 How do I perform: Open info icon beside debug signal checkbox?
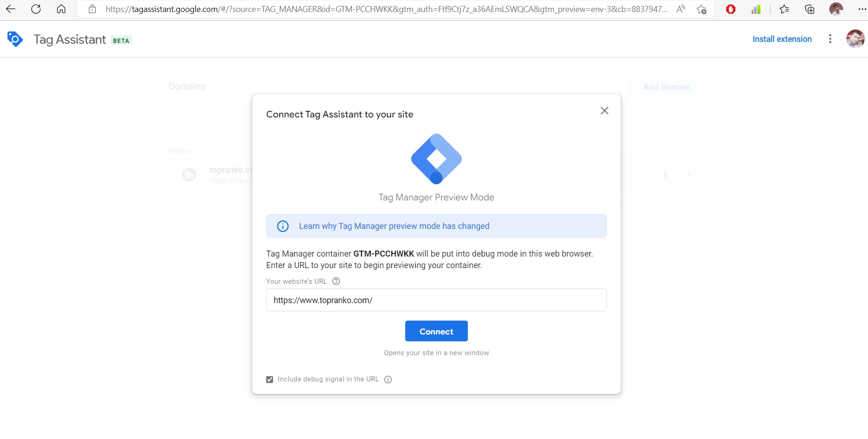(x=388, y=380)
